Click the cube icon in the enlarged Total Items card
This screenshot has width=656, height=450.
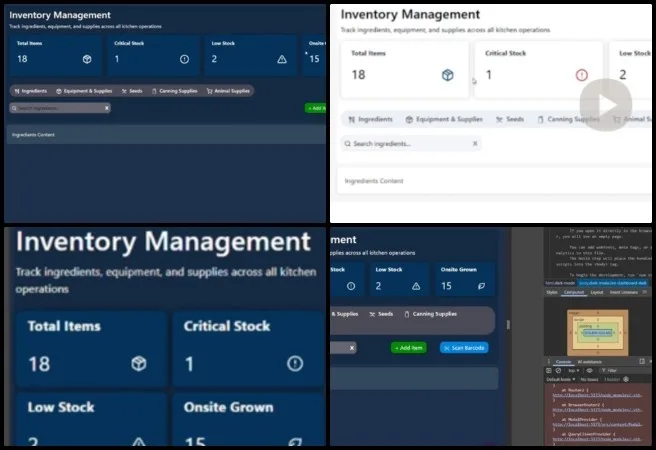tap(139, 363)
